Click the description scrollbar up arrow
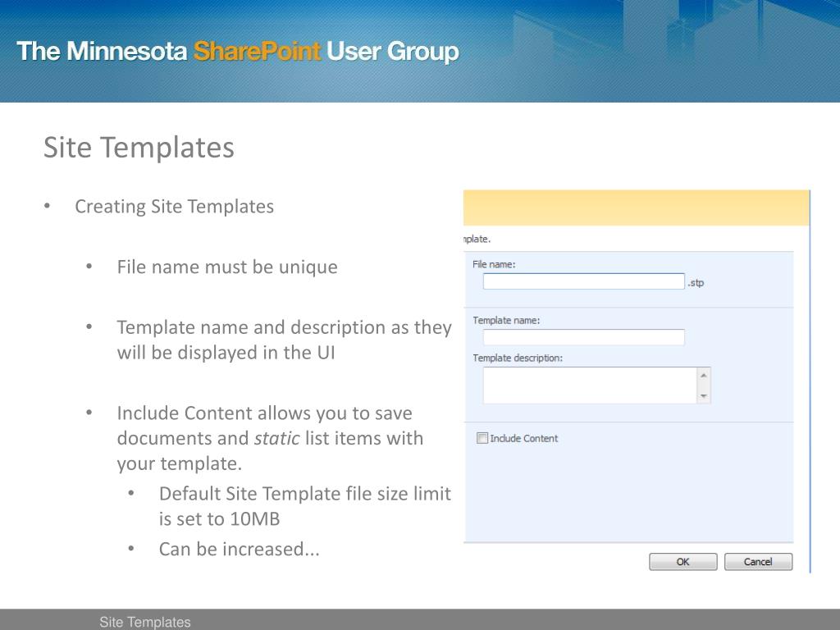Viewport: 840px width, 630px height. pos(704,375)
